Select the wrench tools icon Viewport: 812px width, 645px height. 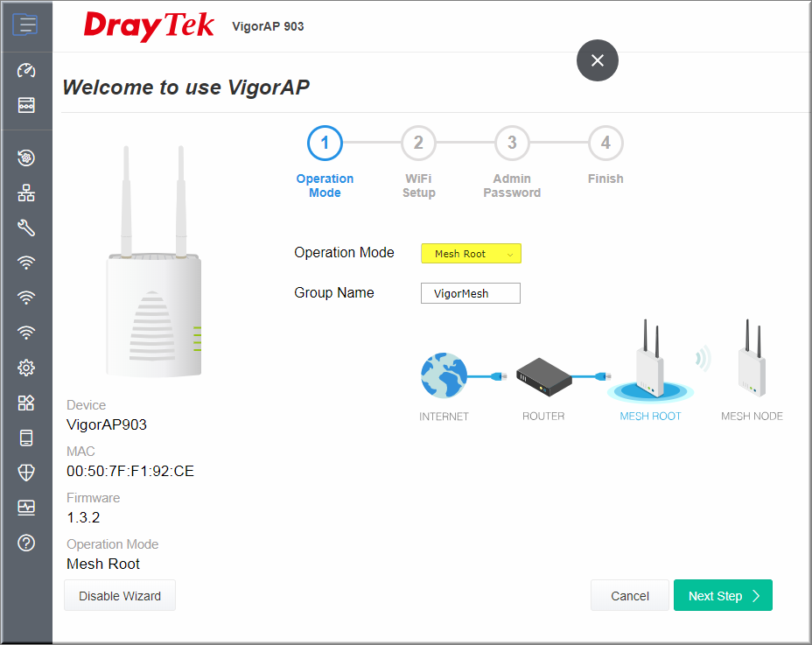click(26, 228)
